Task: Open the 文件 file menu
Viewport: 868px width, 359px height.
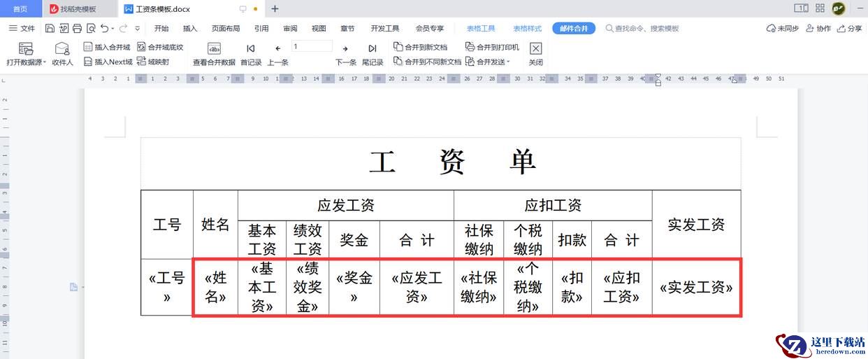Action: (x=22, y=29)
